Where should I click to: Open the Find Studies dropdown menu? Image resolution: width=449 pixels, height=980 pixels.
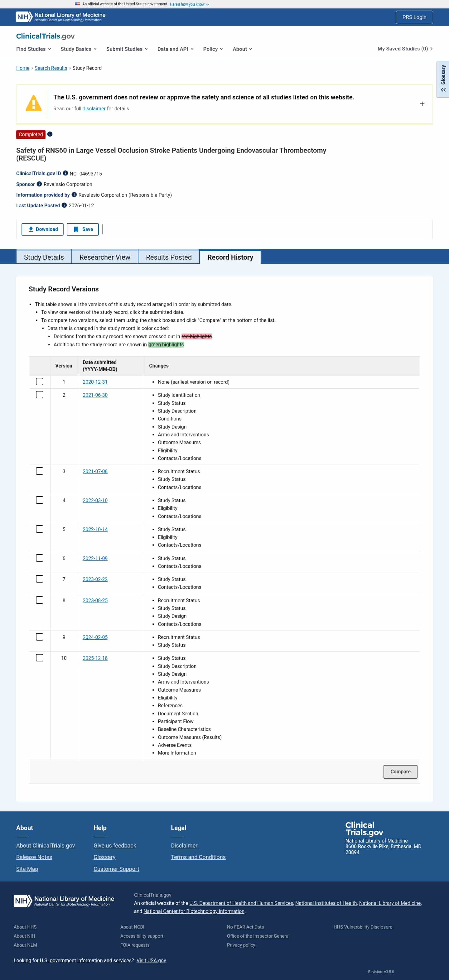(33, 49)
